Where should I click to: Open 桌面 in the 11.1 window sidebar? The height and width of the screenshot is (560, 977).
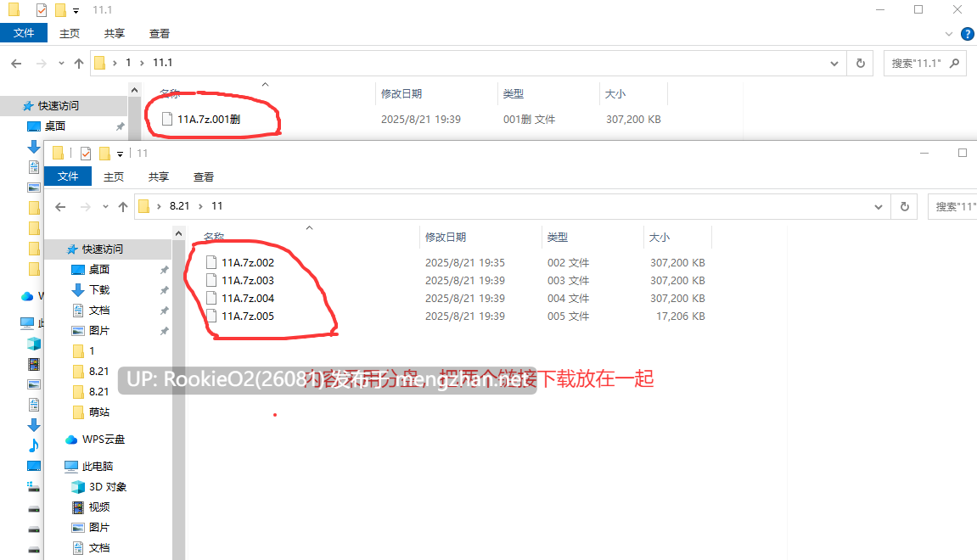[x=55, y=126]
